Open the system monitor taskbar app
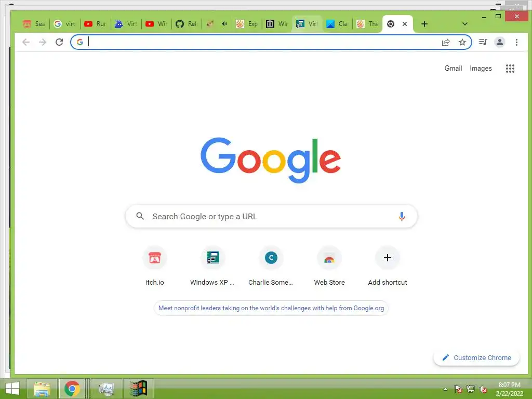 pyautogui.click(x=106, y=389)
